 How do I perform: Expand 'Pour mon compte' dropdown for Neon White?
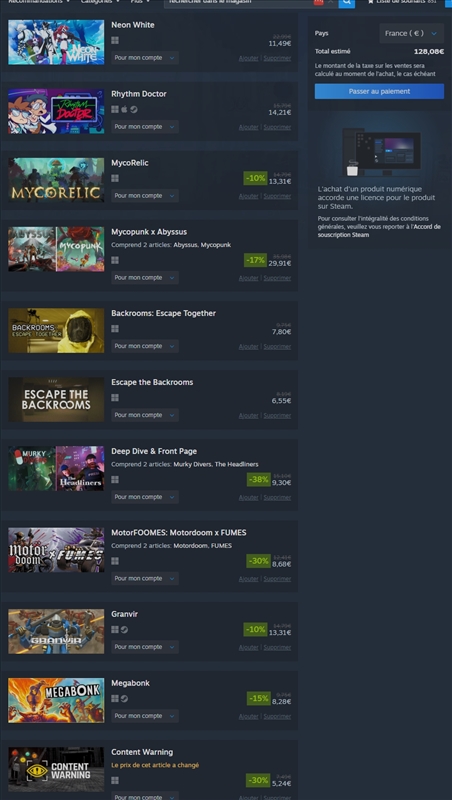point(145,58)
